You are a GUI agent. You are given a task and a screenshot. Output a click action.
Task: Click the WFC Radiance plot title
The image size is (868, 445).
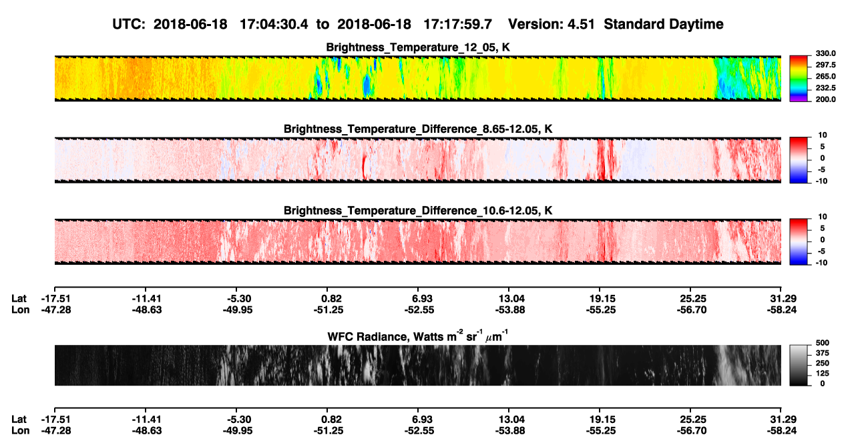click(x=418, y=336)
